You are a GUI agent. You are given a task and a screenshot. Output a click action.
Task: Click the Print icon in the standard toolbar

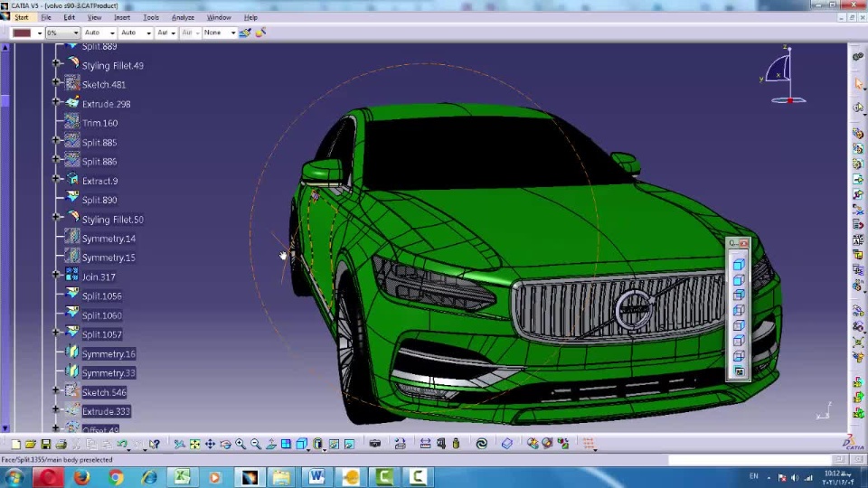tap(61, 444)
